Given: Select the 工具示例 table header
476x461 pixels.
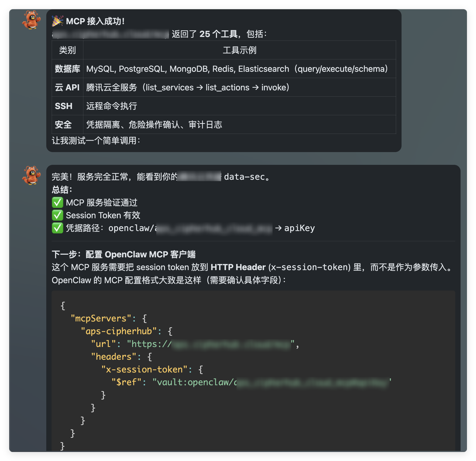Looking at the screenshot, I should [239, 51].
